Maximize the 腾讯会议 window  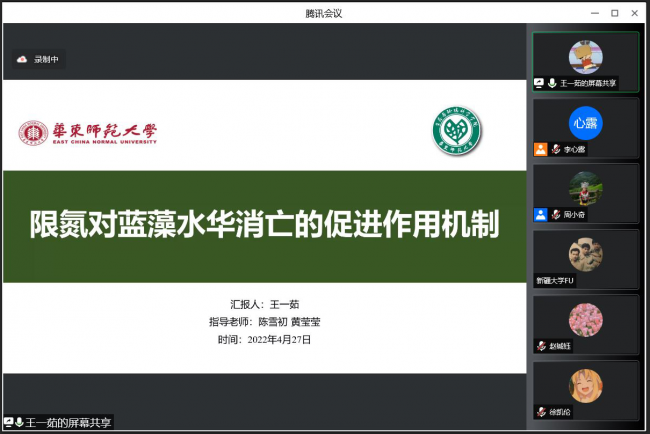(x=614, y=12)
